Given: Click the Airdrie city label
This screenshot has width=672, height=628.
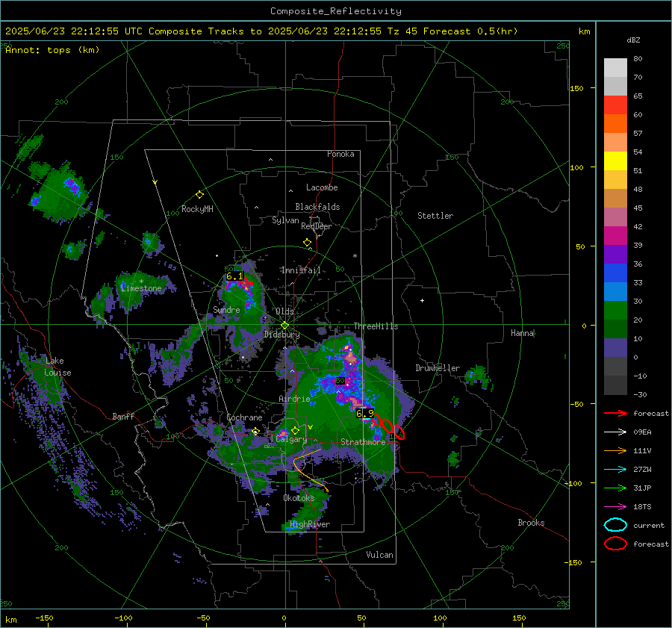Looking at the screenshot, I should point(294,399).
